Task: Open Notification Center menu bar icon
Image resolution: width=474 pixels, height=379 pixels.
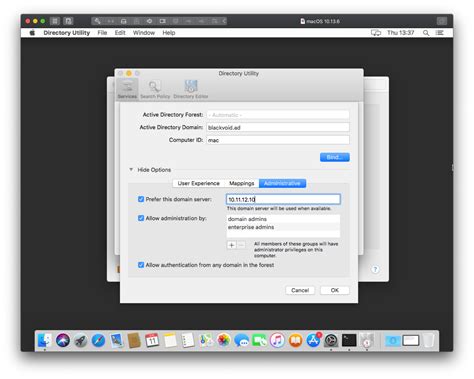Action: tap(440, 33)
